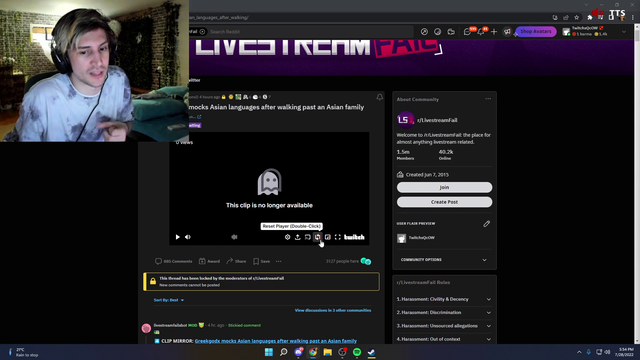Bookmark this page with the star icon
This screenshot has width=640, height=360.
point(576,18)
